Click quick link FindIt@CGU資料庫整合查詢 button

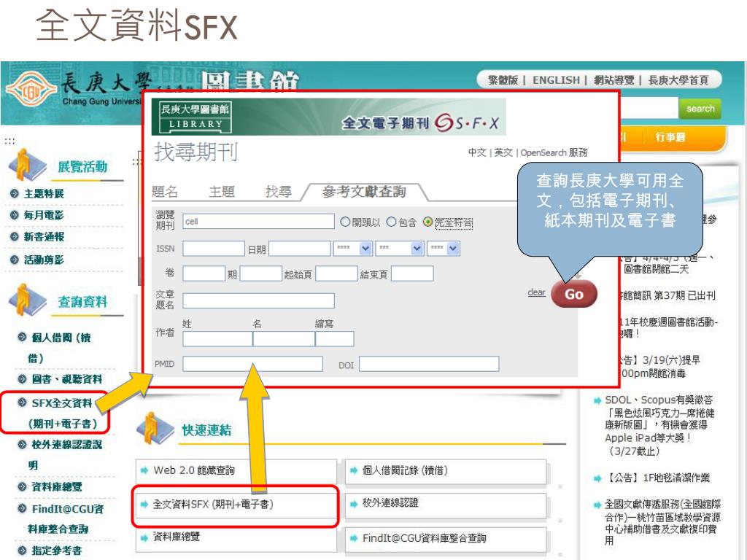click(446, 539)
